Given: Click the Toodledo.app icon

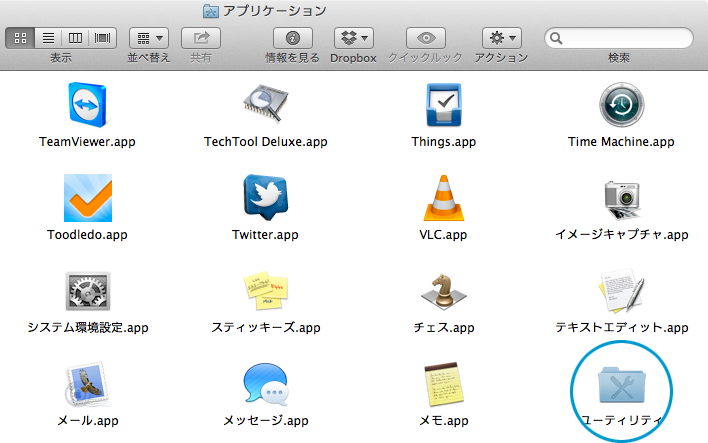Looking at the screenshot, I should [87, 199].
